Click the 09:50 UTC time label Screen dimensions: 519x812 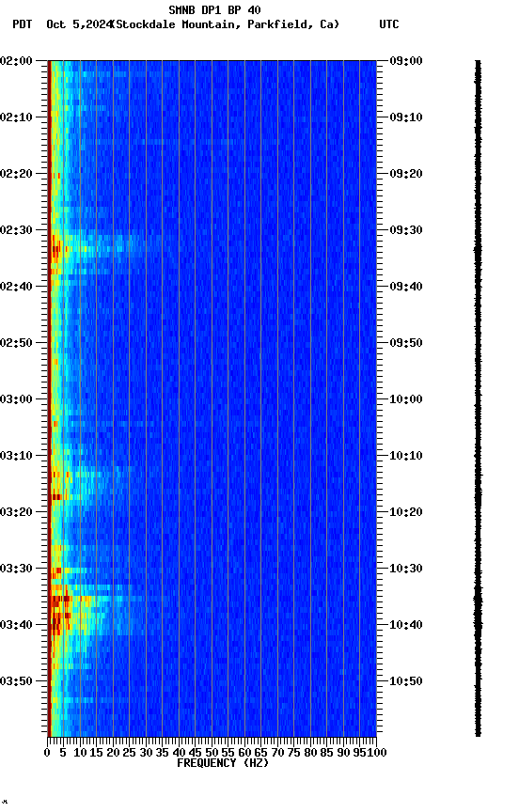[x=406, y=343]
